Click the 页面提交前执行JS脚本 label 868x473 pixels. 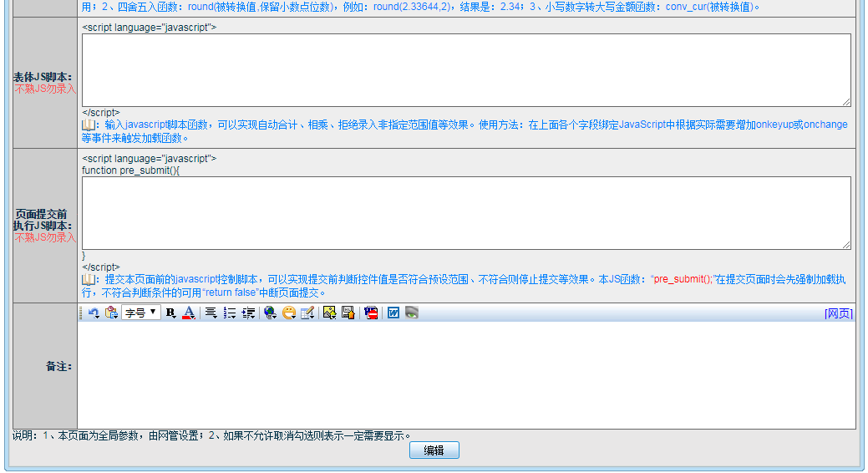(43, 220)
